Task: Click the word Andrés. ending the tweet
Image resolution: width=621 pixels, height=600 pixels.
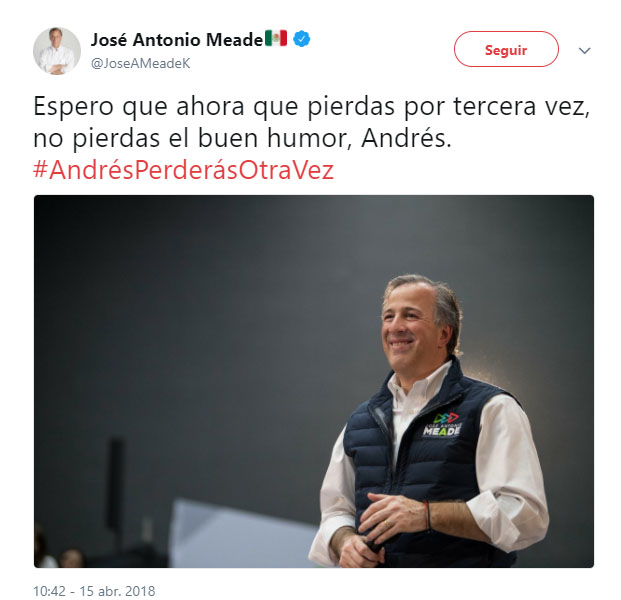Action: 406,138
